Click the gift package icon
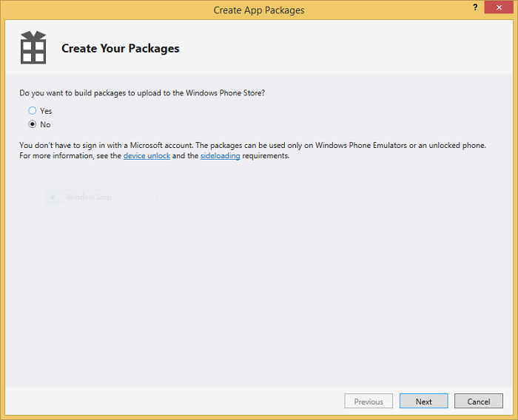The width and height of the screenshot is (518, 420). coord(33,47)
